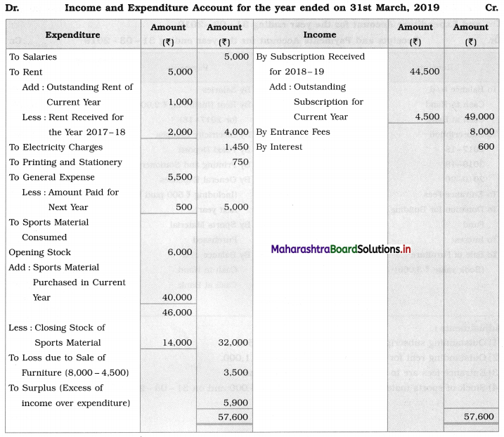This screenshot has height=437, width=504.
Task: Click the 'Cr.' label at top
Action: [491, 8]
